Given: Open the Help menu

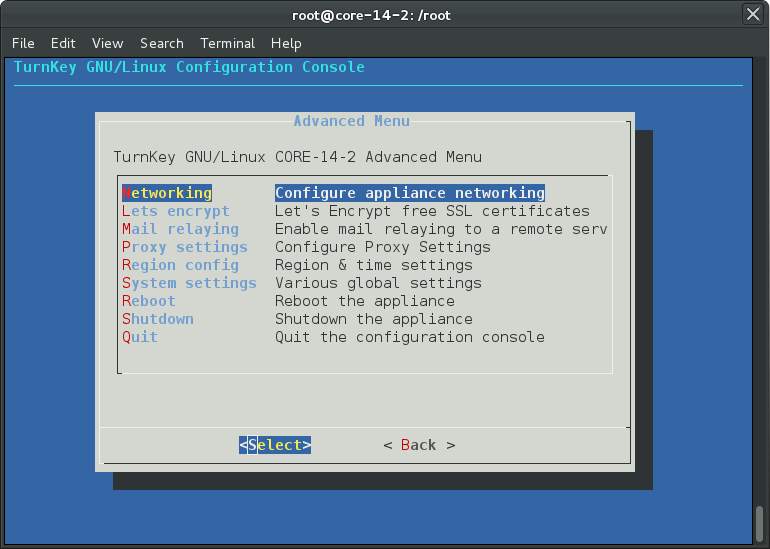Looking at the screenshot, I should click(x=286, y=43).
